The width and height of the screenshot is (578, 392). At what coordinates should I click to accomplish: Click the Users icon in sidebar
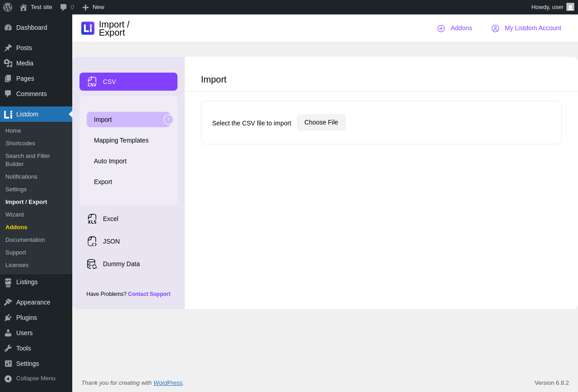(8, 333)
